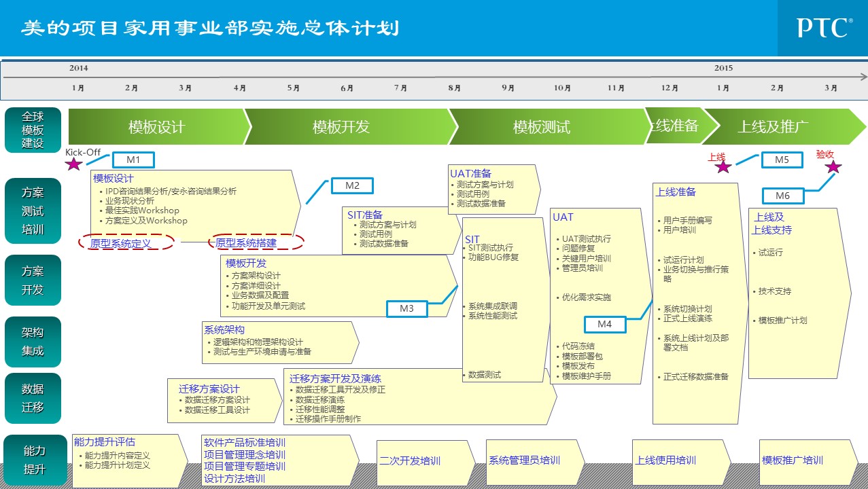Select the M2 milestone box

pos(352,185)
